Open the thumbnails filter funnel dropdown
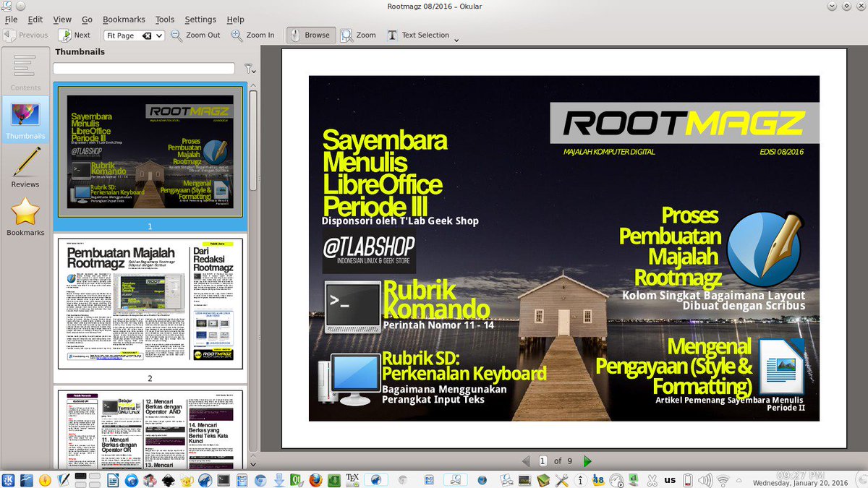The image size is (868, 488). pyautogui.click(x=250, y=69)
